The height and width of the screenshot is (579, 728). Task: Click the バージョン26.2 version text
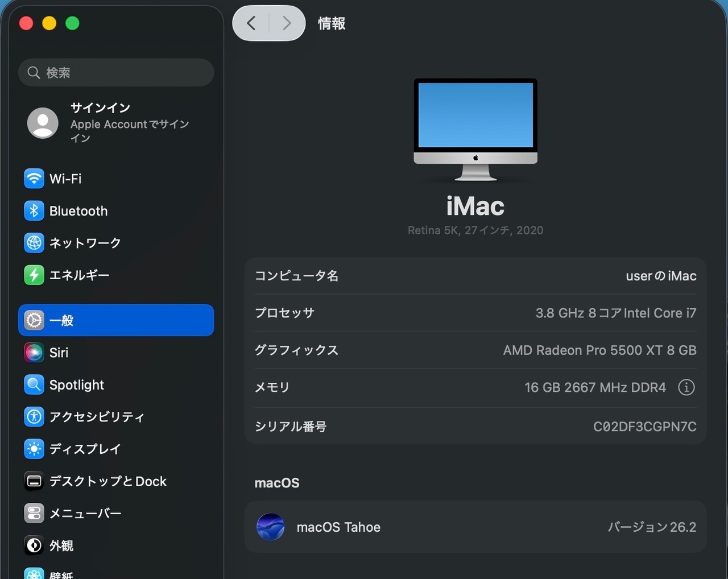[652, 527]
